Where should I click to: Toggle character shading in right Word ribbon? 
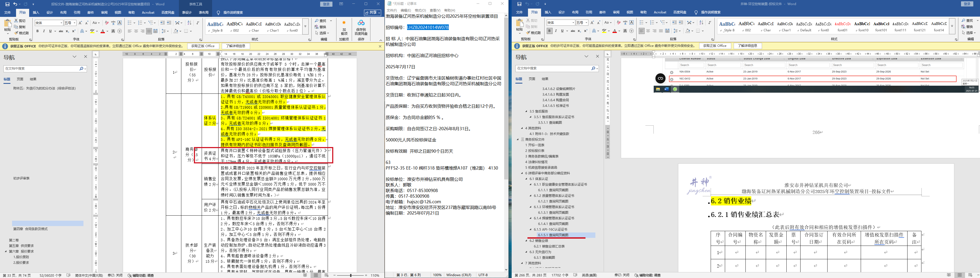click(625, 31)
